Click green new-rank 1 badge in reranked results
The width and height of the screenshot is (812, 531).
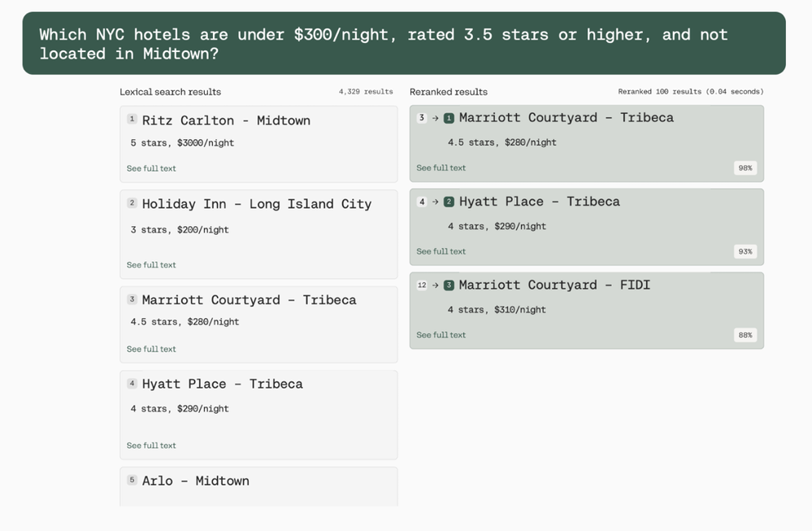(449, 118)
